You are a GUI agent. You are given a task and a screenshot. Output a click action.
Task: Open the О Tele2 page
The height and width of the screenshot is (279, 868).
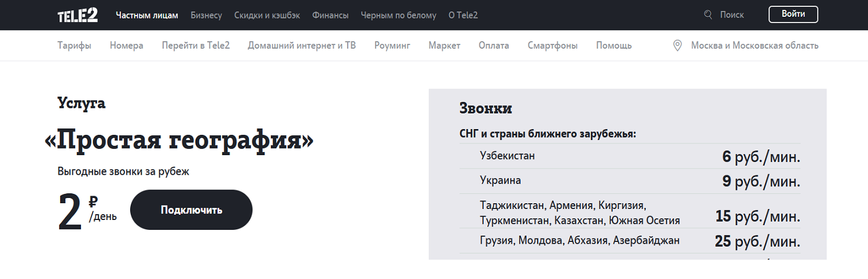coord(463,15)
